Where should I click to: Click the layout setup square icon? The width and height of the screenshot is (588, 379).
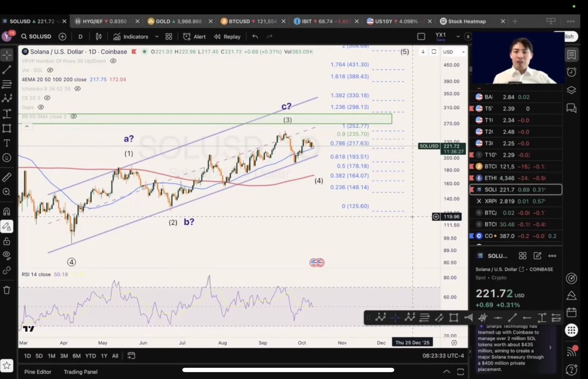421,37
